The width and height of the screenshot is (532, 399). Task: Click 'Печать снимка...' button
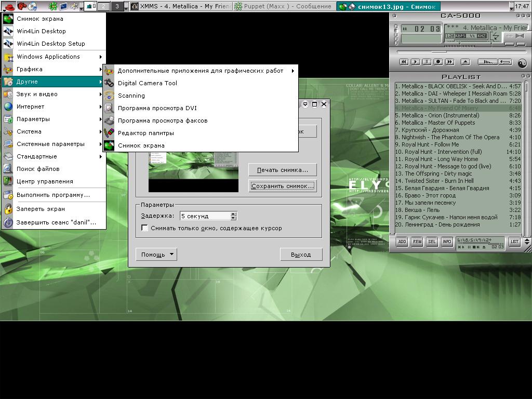tap(282, 170)
